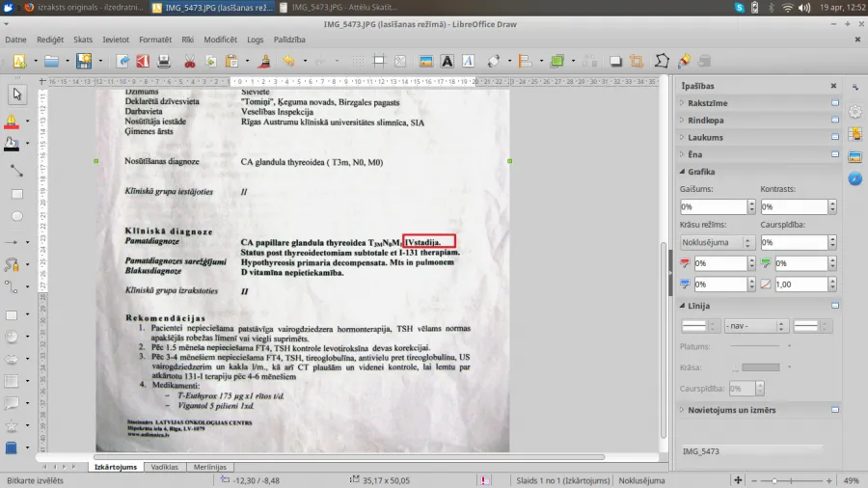Screen dimensions: 868x488
Task: Click the Align objects icon
Action: pyautogui.click(x=525, y=61)
